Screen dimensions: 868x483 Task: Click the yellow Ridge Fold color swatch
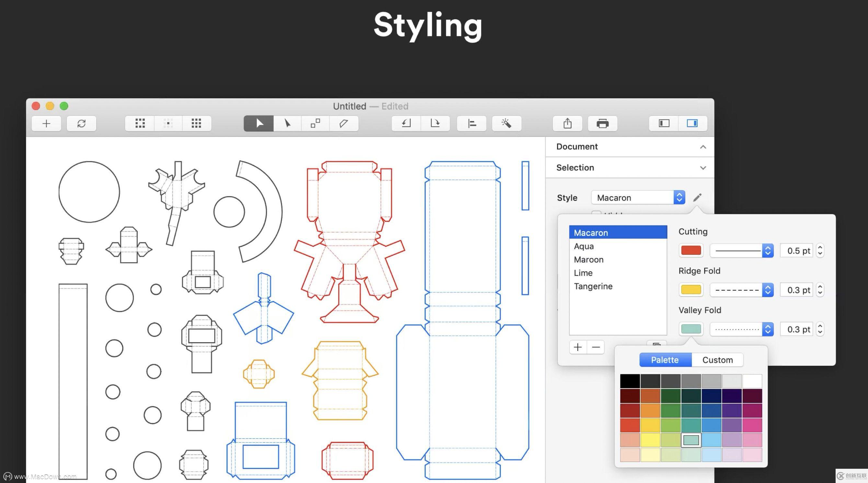691,290
